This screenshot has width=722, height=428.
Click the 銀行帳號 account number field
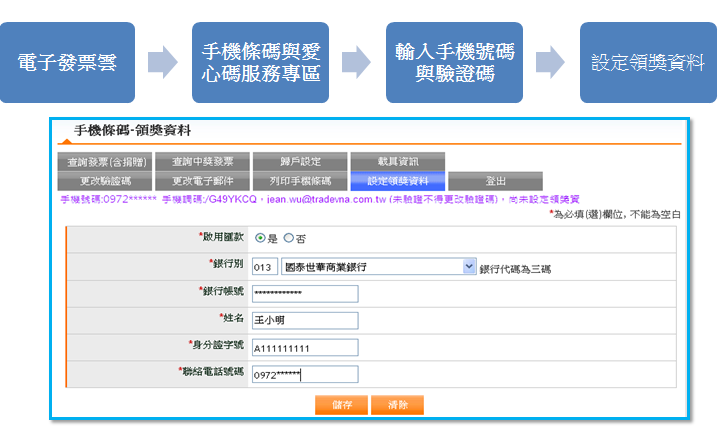pos(304,293)
